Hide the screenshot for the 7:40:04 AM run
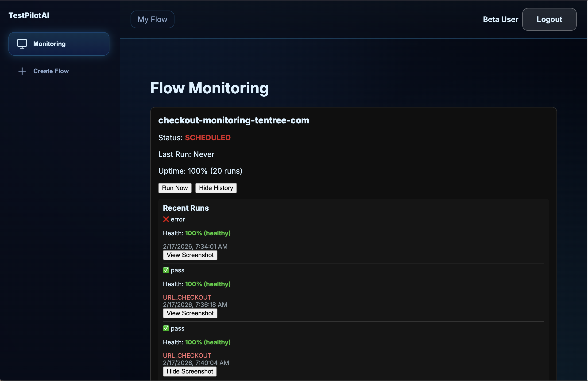Viewport: 588px width, 381px height. 190,371
